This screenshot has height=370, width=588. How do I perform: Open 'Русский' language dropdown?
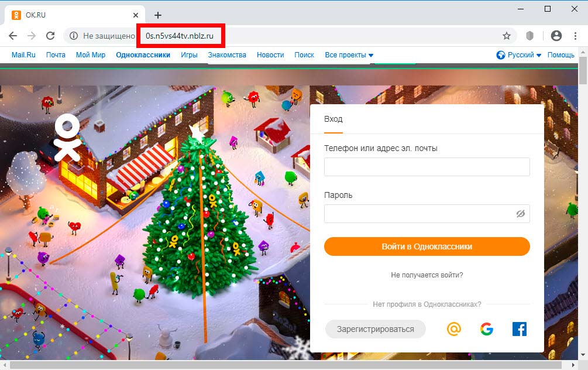click(518, 55)
